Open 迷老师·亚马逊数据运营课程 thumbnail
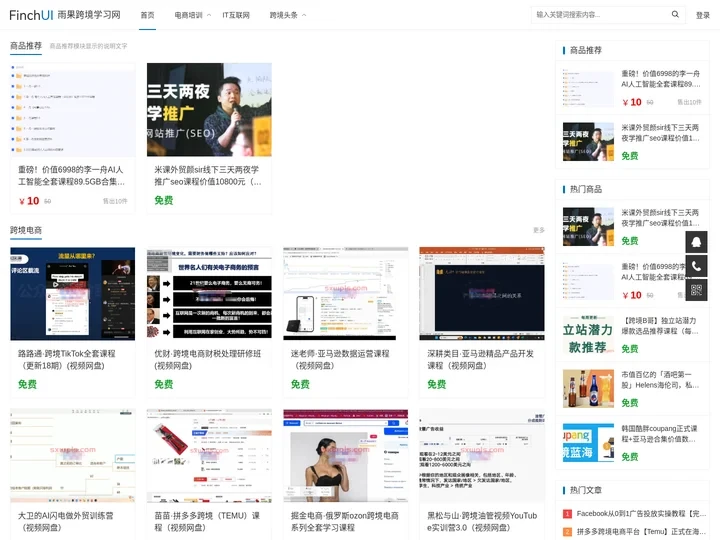This screenshot has height=540, width=720. [x=345, y=294]
